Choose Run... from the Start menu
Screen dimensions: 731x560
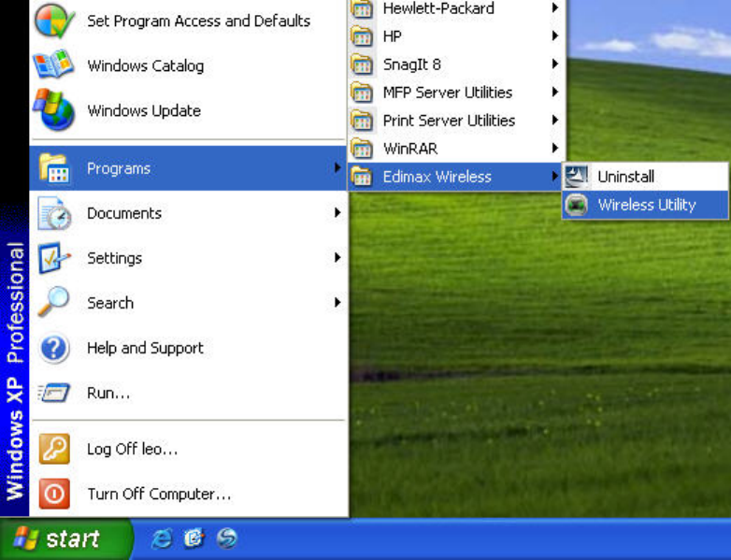pyautogui.click(x=188, y=393)
